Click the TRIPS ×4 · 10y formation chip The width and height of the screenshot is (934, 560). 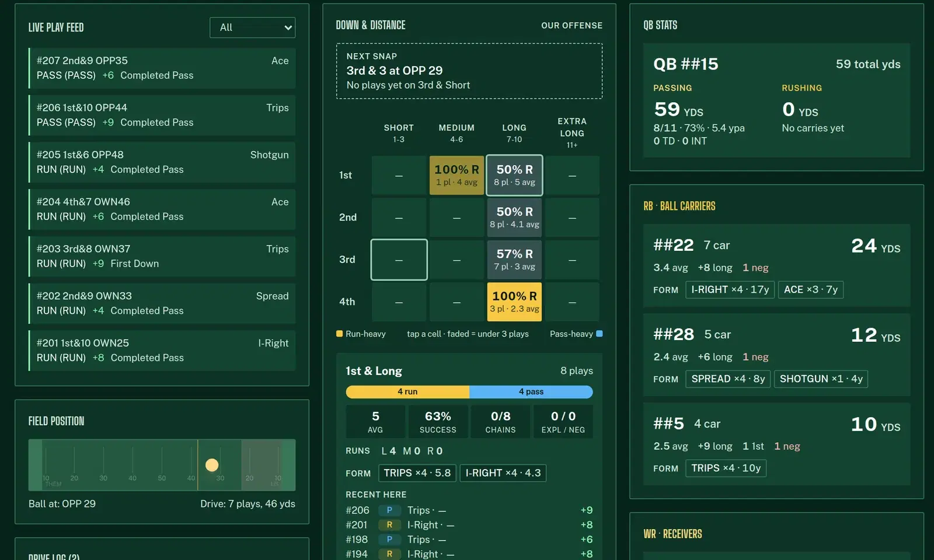click(726, 468)
